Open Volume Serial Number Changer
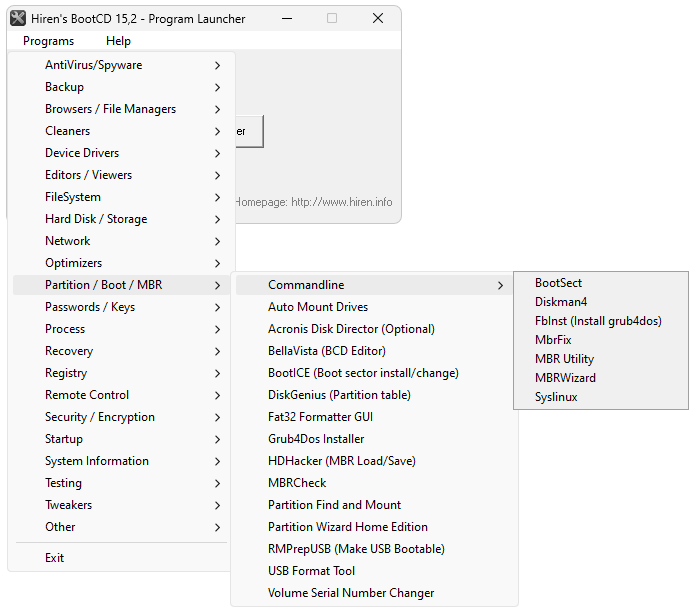This screenshot has height=615, width=695. pyautogui.click(x=351, y=593)
